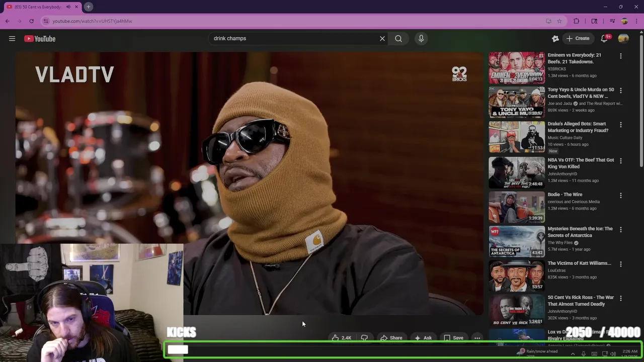Screen dimensions: 644x362
Task: Open The Victims of Katt Williams video
Action: (579, 263)
